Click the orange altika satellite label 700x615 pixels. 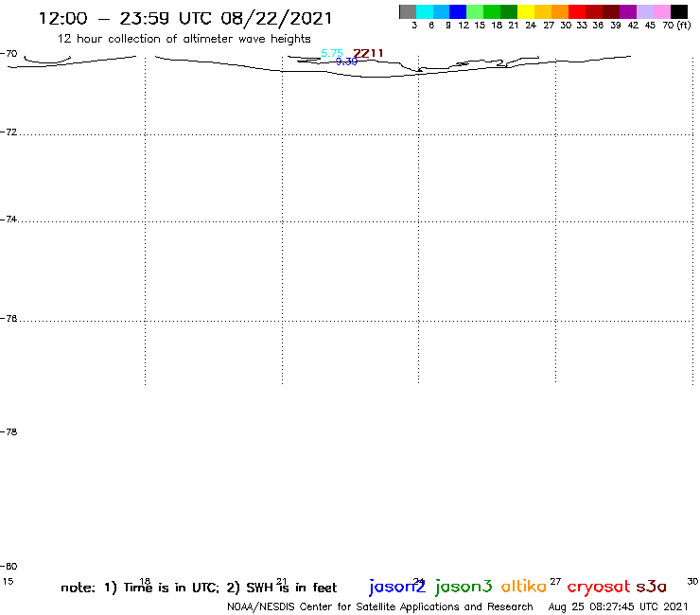524,586
